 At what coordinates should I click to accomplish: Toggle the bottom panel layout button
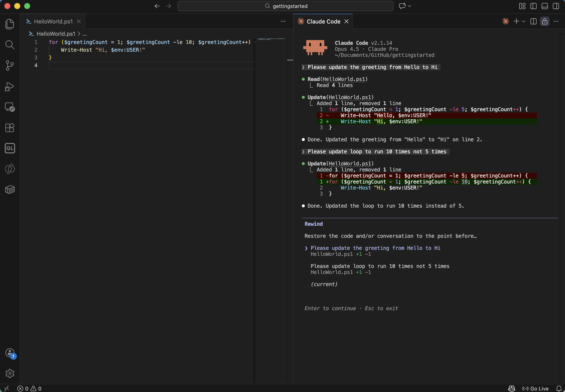[x=545, y=6]
